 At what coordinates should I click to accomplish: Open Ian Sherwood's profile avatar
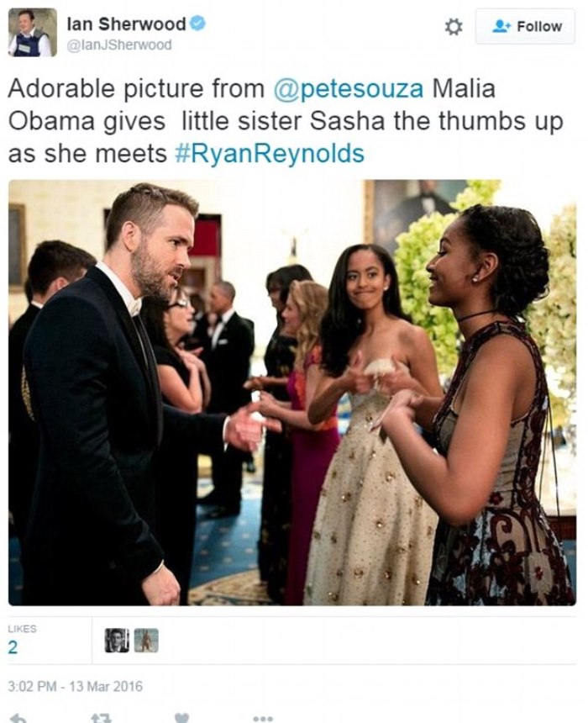click(x=33, y=32)
